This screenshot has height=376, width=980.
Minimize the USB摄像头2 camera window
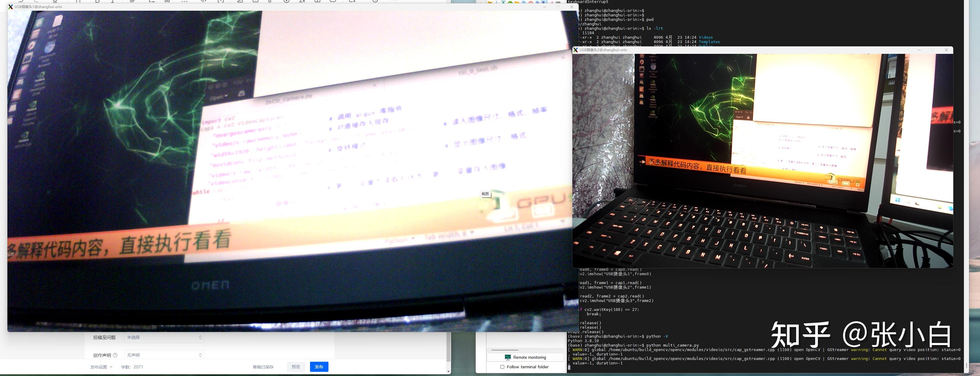[919, 50]
